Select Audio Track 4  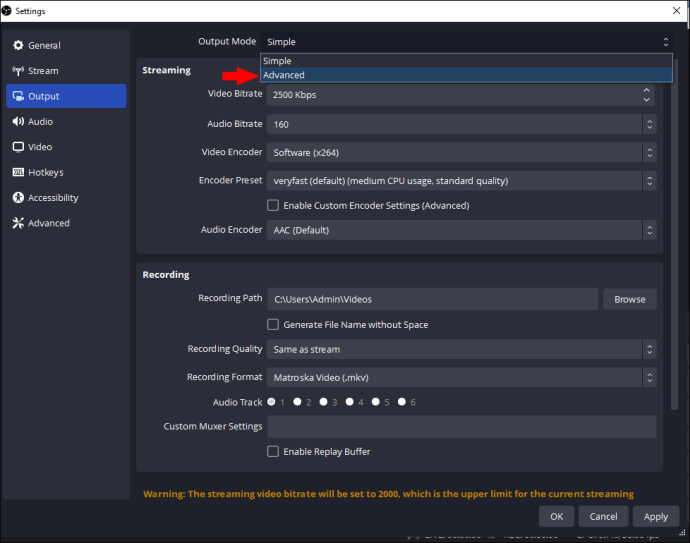[x=349, y=402]
